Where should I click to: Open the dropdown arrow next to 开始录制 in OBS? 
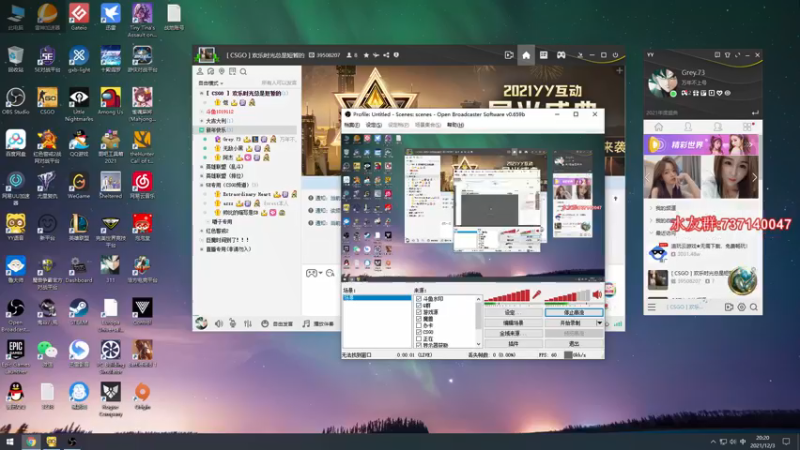[x=599, y=323]
